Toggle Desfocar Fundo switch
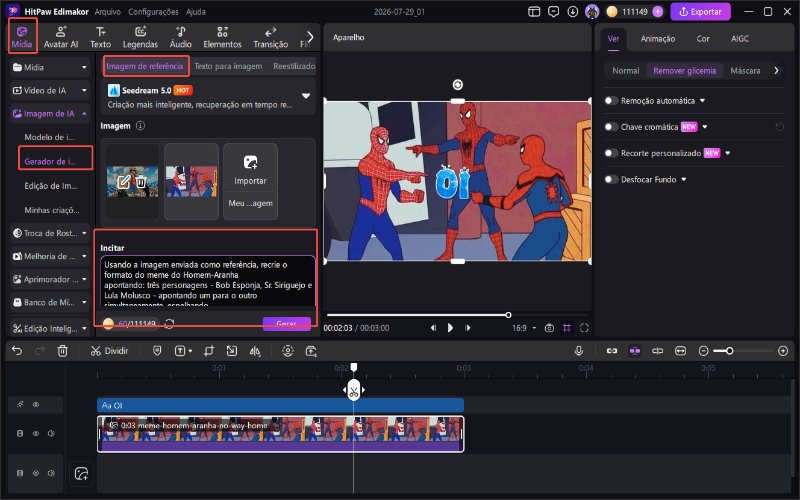The image size is (800, 500). [611, 179]
